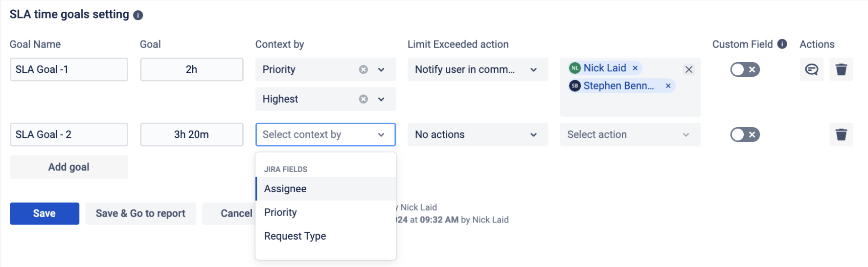Choose Request Type from Jira fields list
The height and width of the screenshot is (267, 868).
295,236
